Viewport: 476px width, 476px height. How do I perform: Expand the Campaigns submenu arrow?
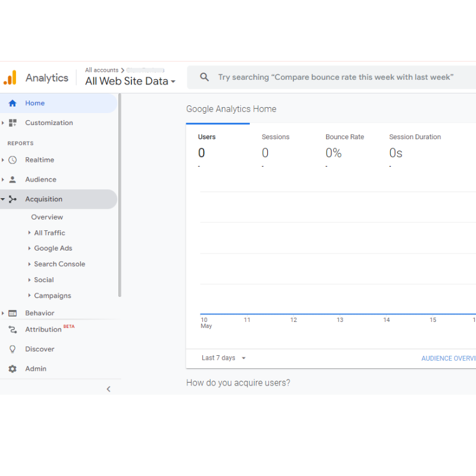click(29, 295)
